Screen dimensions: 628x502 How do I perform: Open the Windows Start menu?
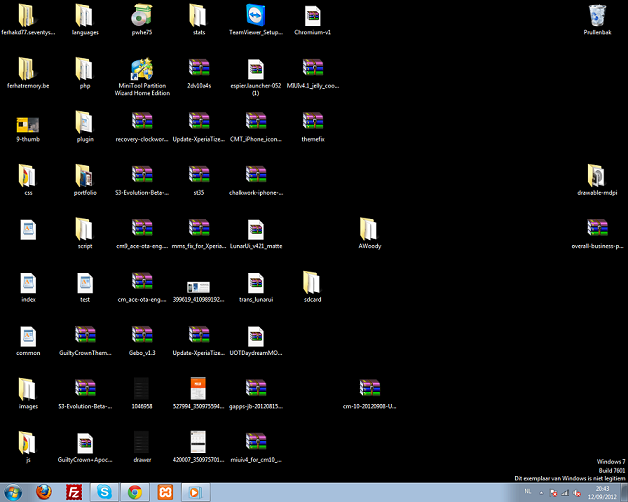(13, 491)
